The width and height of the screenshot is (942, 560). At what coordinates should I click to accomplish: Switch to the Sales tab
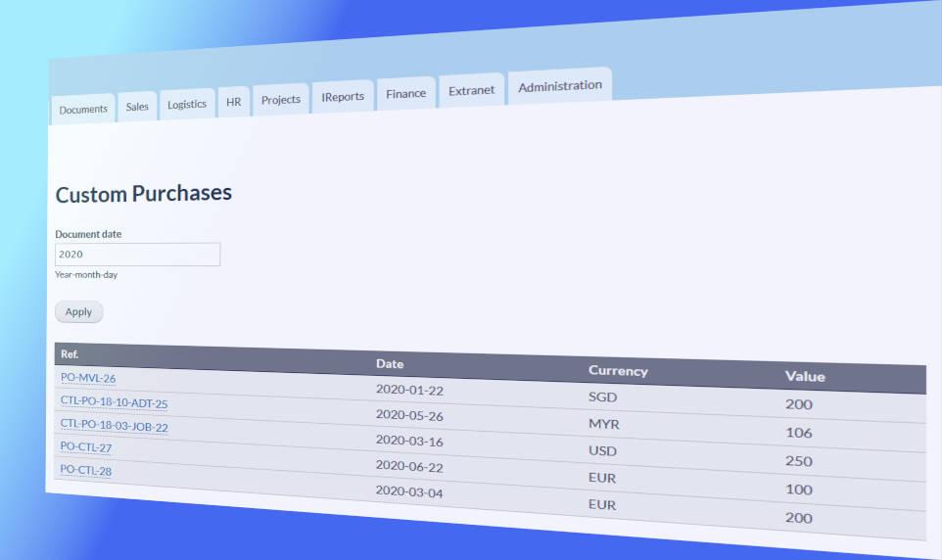coord(137,107)
